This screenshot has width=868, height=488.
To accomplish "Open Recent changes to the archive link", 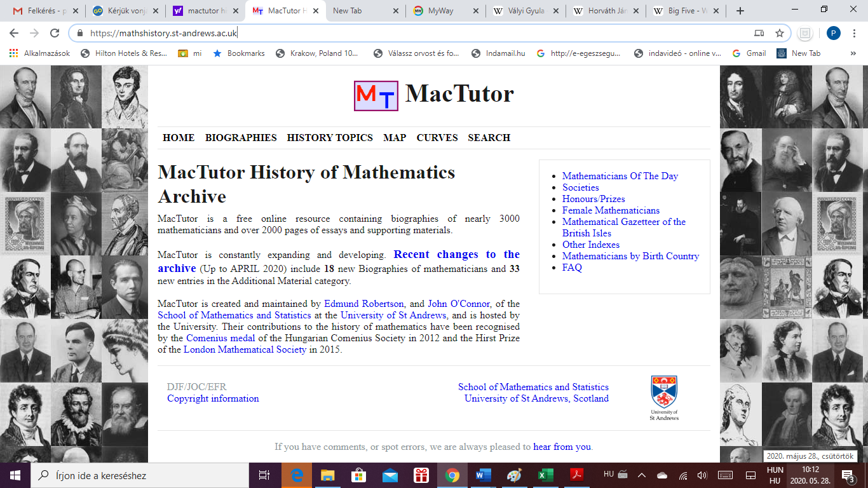I will [x=339, y=261].
